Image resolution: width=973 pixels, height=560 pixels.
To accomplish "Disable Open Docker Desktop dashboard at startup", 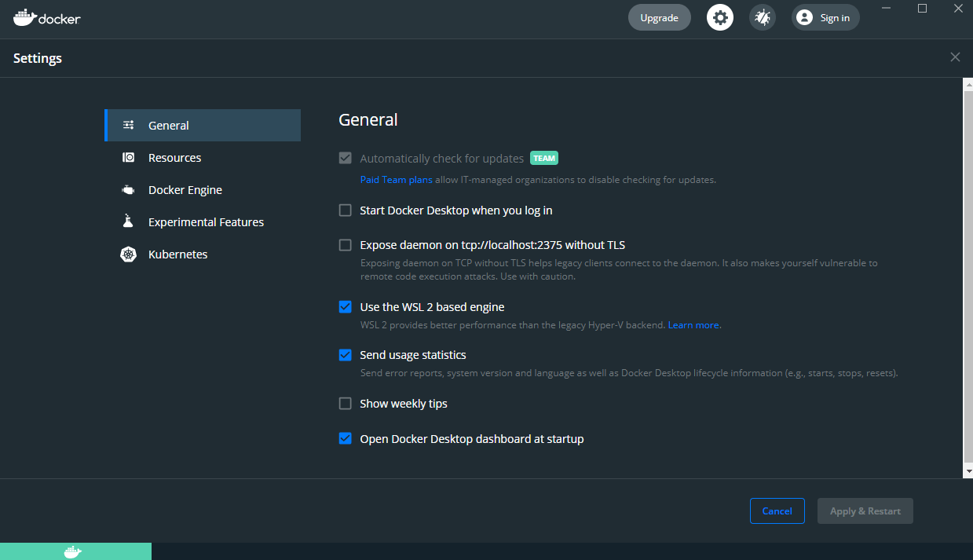I will (345, 438).
